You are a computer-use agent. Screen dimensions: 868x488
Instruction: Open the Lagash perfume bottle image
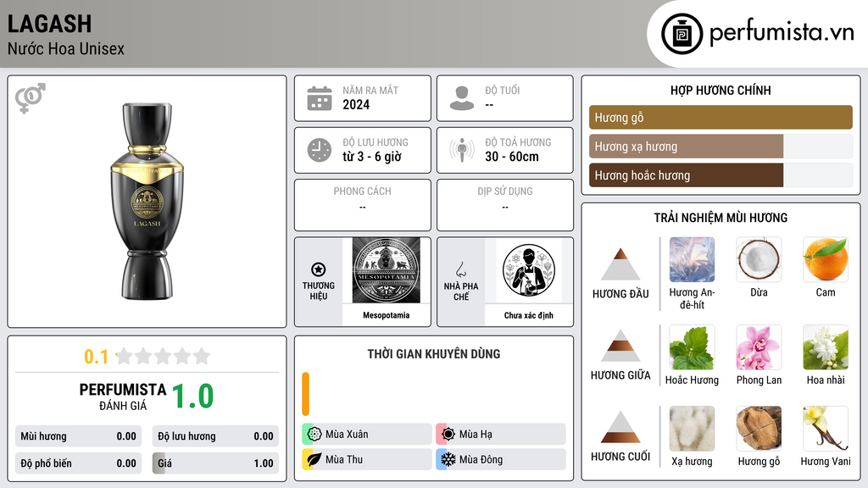click(x=147, y=202)
